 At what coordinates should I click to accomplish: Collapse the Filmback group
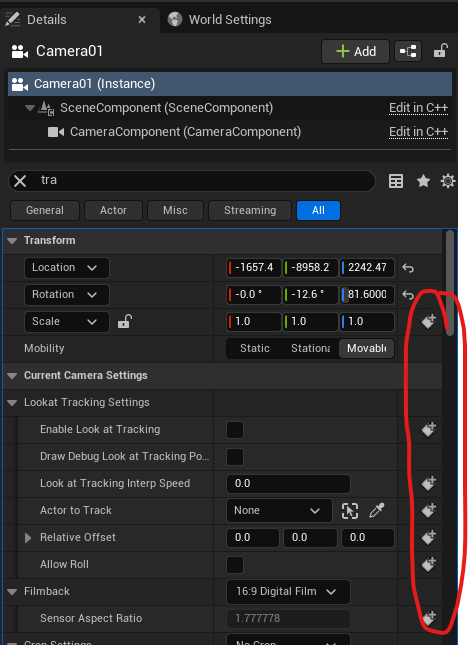[x=12, y=592]
